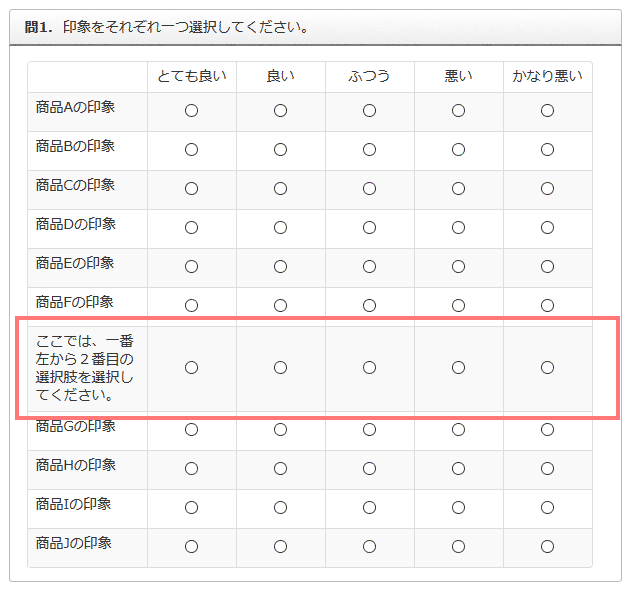Rate 商品Dの印象 as 良い

280,227
